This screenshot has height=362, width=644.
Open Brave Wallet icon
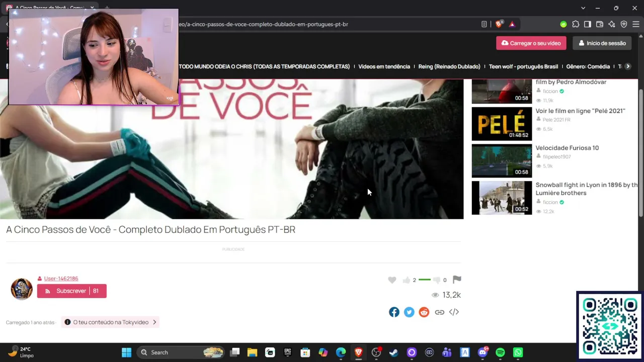tap(600, 24)
